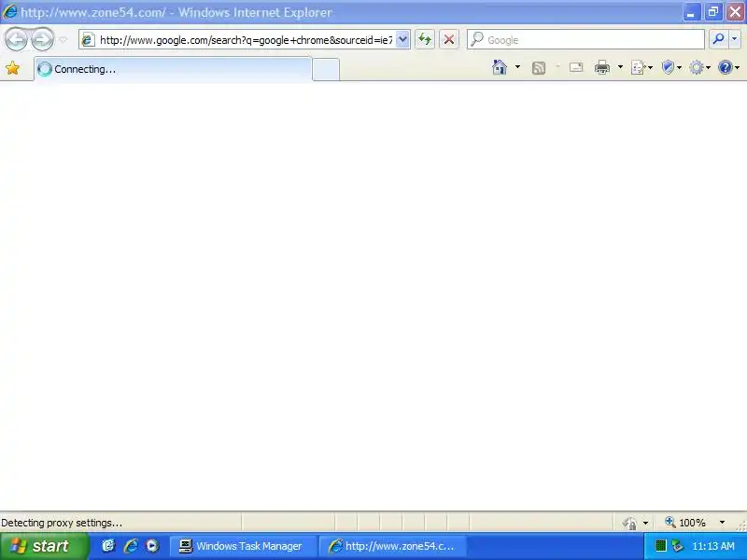747x560 pixels.
Task: Open the Windows start menu
Action: pyautogui.click(x=44, y=546)
